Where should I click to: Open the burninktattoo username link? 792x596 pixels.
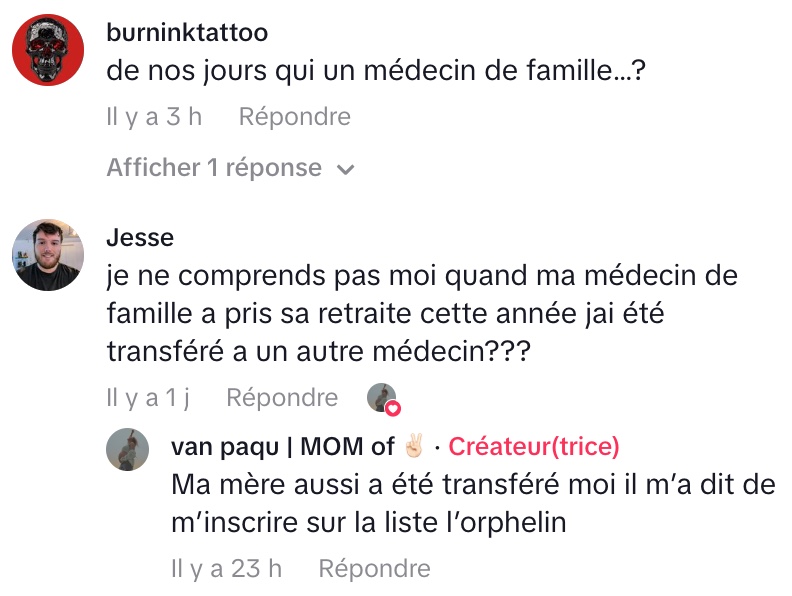186,32
